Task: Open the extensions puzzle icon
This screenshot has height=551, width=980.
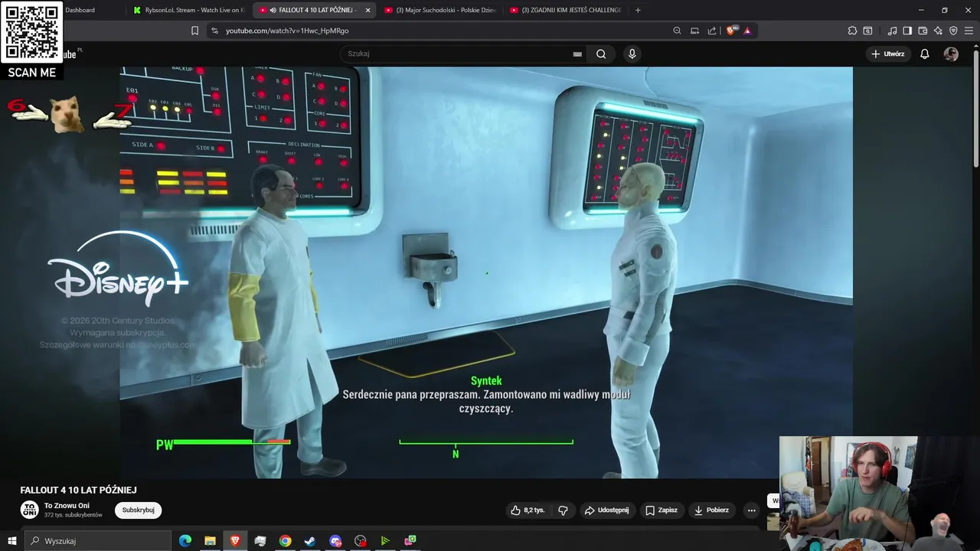Action: coord(852,31)
